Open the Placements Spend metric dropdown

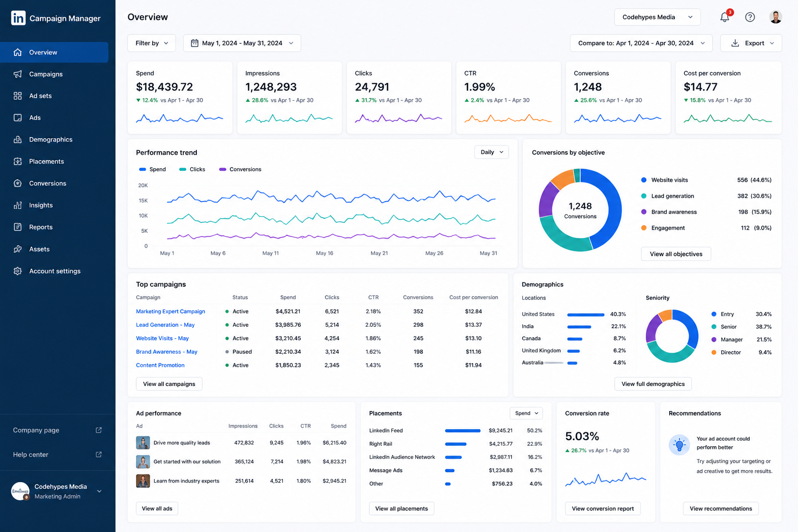coord(526,414)
